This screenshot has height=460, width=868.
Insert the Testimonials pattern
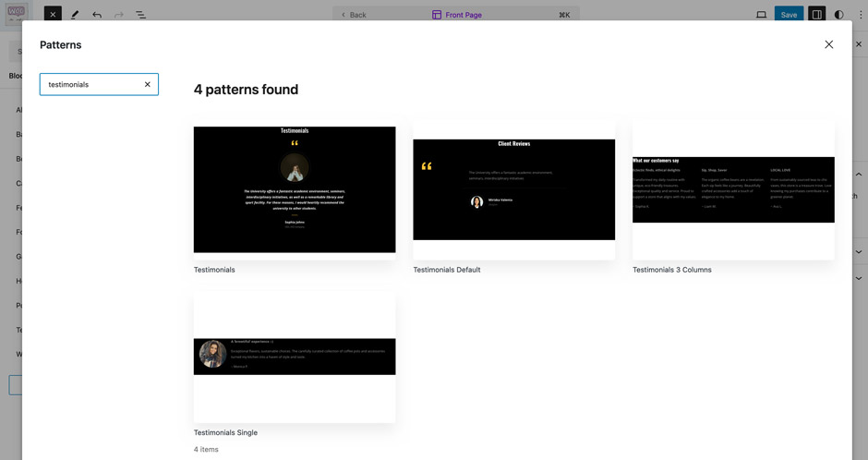click(295, 189)
